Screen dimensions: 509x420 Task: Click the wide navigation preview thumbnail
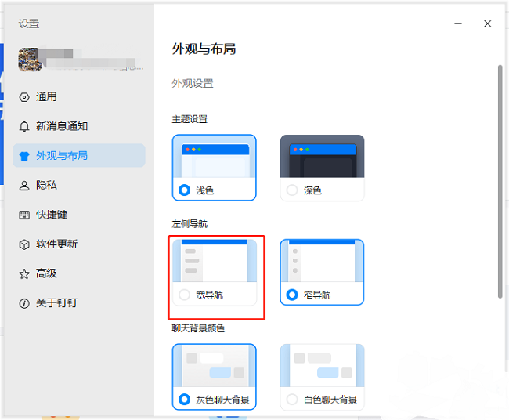(215, 261)
